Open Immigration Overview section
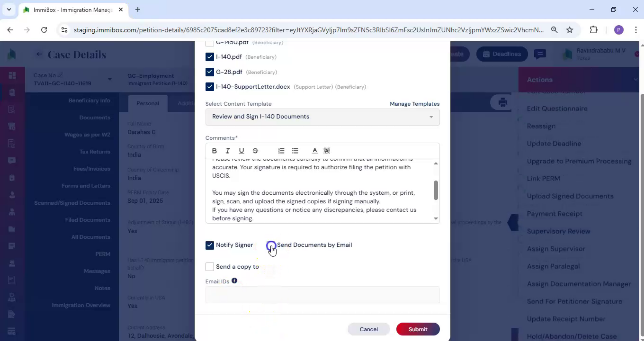Viewport: 644px width, 341px height. click(x=81, y=305)
